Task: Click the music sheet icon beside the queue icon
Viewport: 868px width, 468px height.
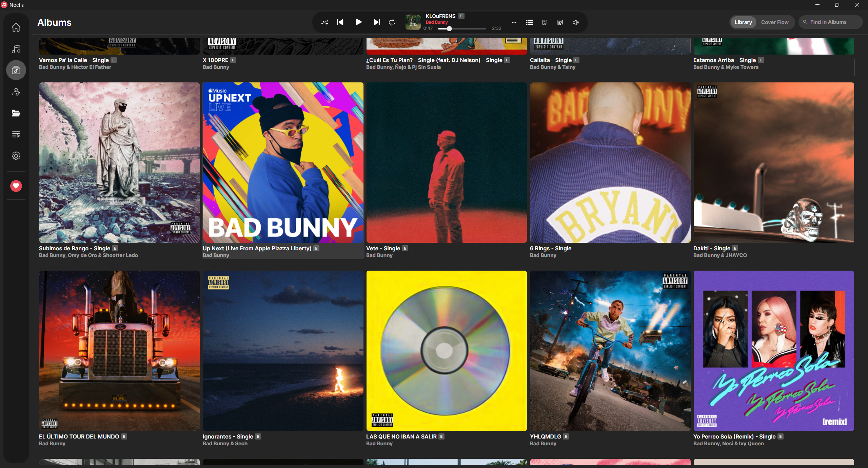Action: point(545,22)
